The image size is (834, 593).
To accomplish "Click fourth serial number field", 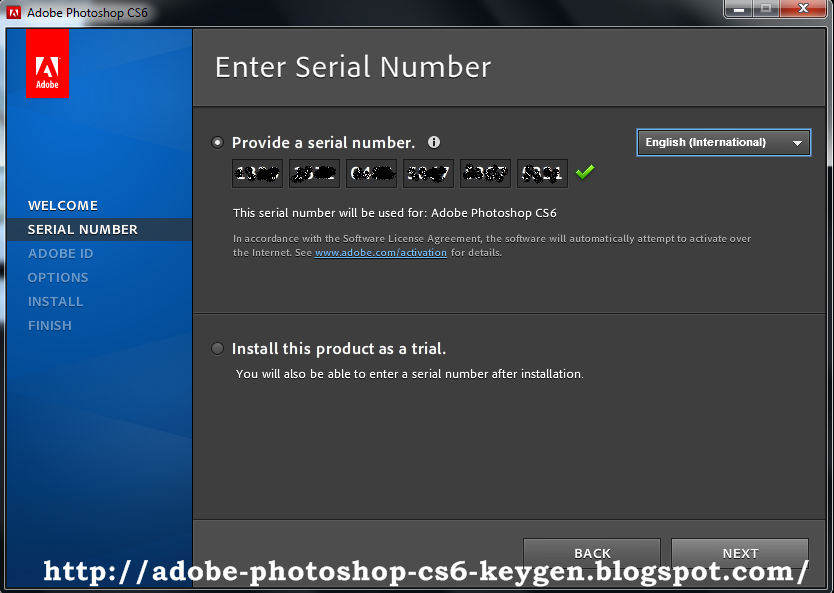I will (428, 173).
